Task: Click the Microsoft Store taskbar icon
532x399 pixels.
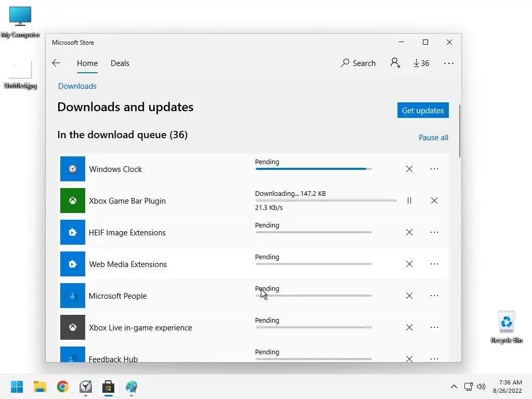Action: 109,387
